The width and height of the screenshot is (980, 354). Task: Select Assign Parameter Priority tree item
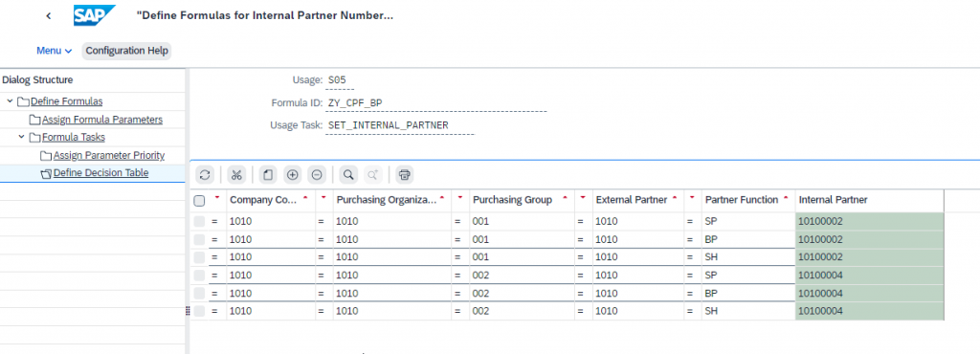click(x=109, y=155)
